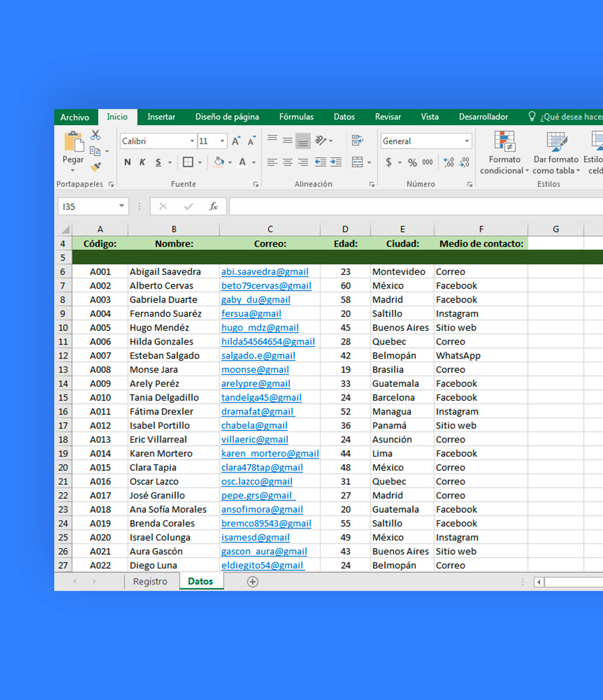
Task: Select the Registro sheet tab
Action: click(x=150, y=581)
